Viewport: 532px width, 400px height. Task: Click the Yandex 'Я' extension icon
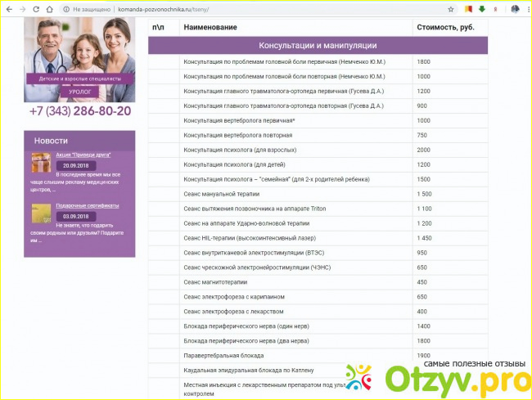(x=497, y=9)
